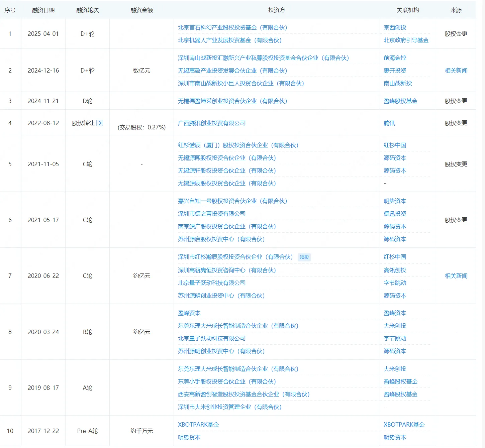Select the date cell 2025-04-01
Viewport: 485px width, 448px height.
pyautogui.click(x=43, y=34)
